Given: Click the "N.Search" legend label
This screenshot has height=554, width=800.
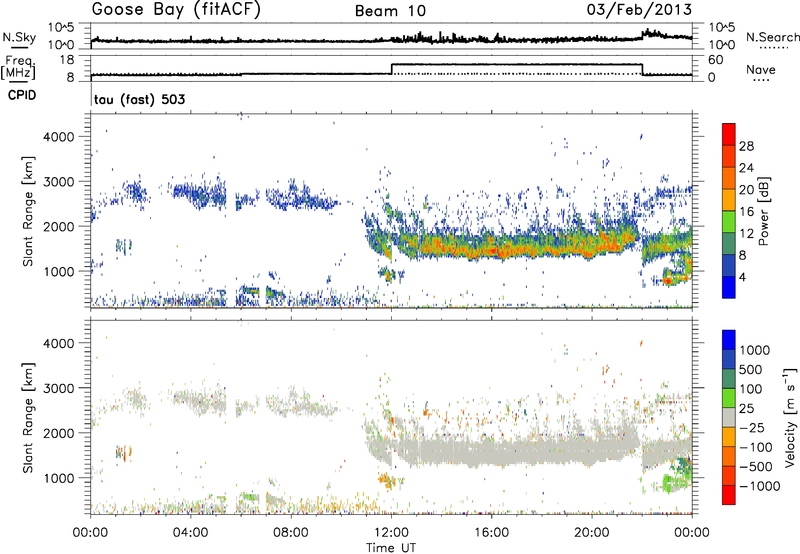Looking at the screenshot, I should tap(772, 37).
